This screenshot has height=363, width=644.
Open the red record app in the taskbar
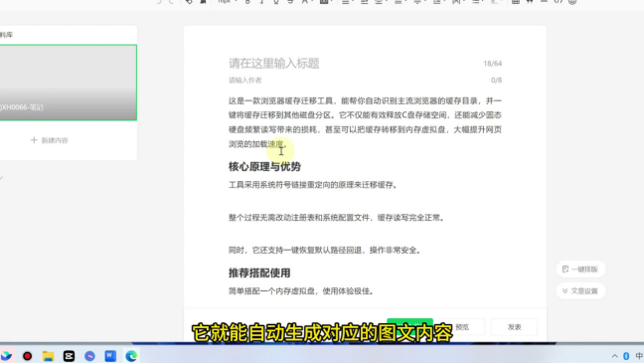coord(27,356)
